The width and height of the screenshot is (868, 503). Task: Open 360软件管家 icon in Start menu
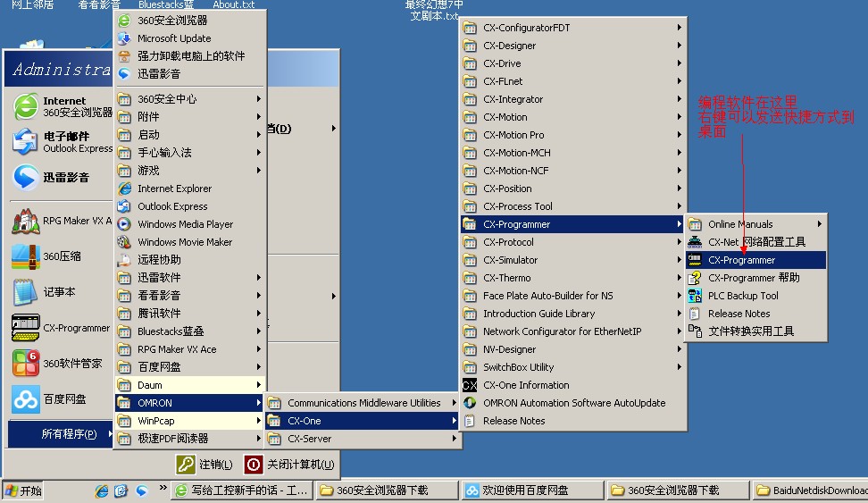pyautogui.click(x=25, y=364)
